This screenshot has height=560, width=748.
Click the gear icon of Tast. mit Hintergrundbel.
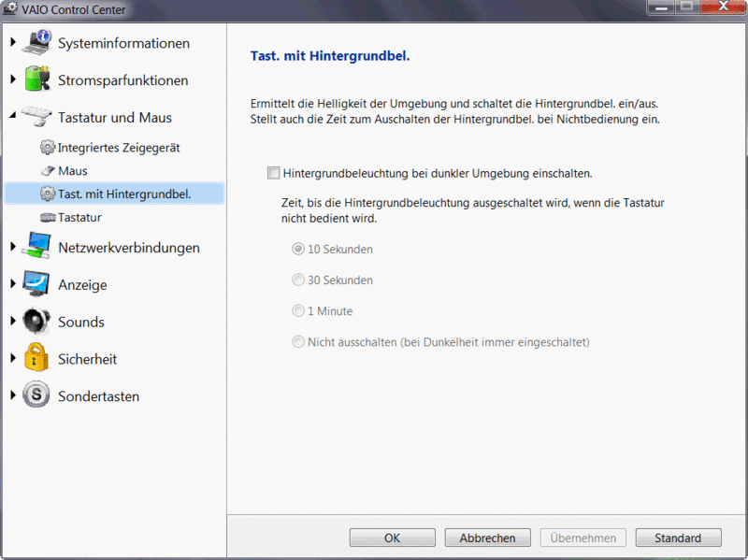point(48,194)
